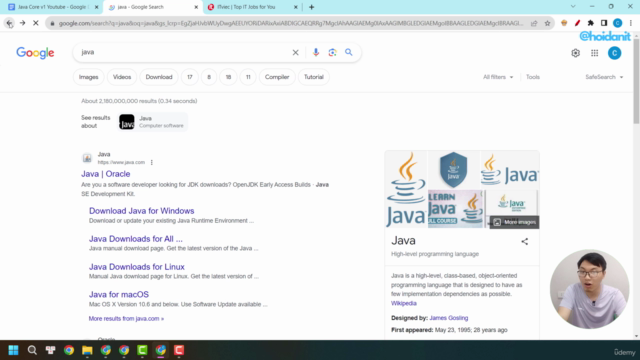Click the Java Computer software suggestion
This screenshot has height=360, width=640.
[x=153, y=122]
